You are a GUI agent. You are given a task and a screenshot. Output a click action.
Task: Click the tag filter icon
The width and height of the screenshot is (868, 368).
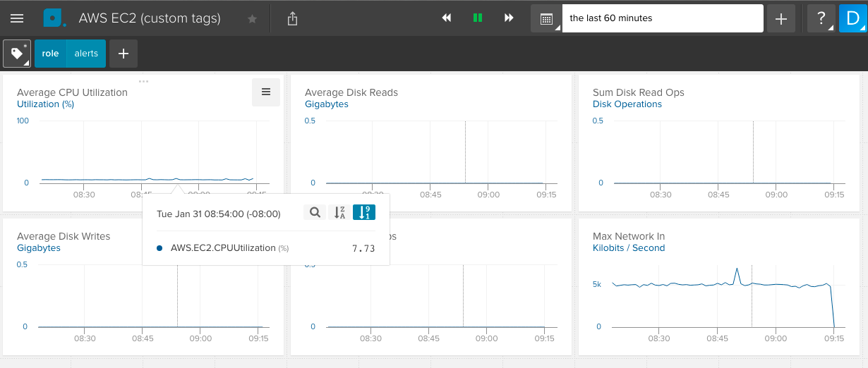click(x=17, y=54)
